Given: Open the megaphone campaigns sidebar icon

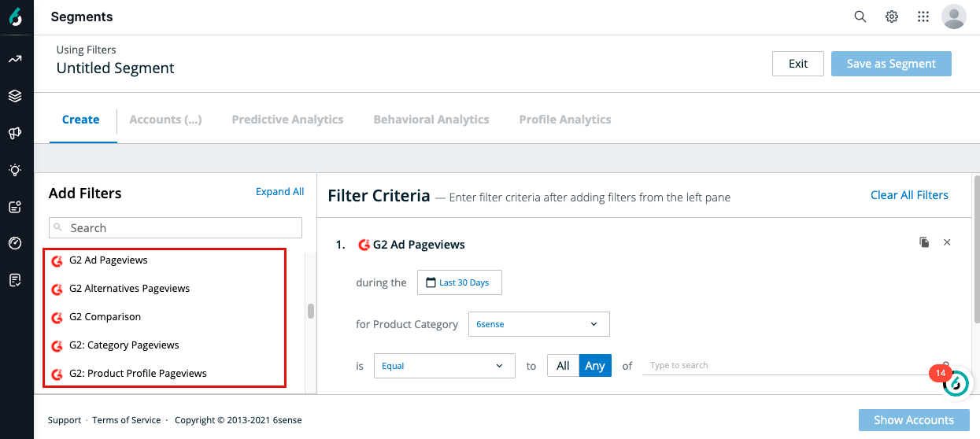Looking at the screenshot, I should tap(15, 133).
